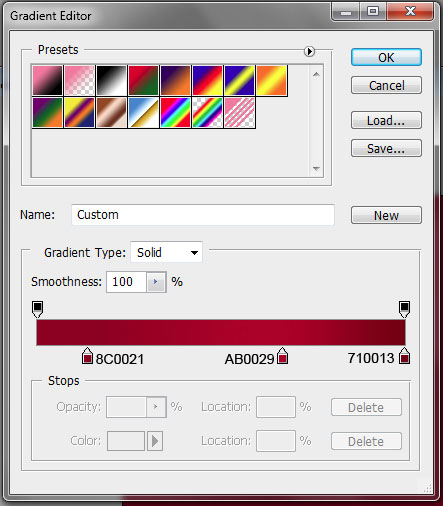Click the Save... button
Screen dimensions: 443x506
(x=386, y=148)
